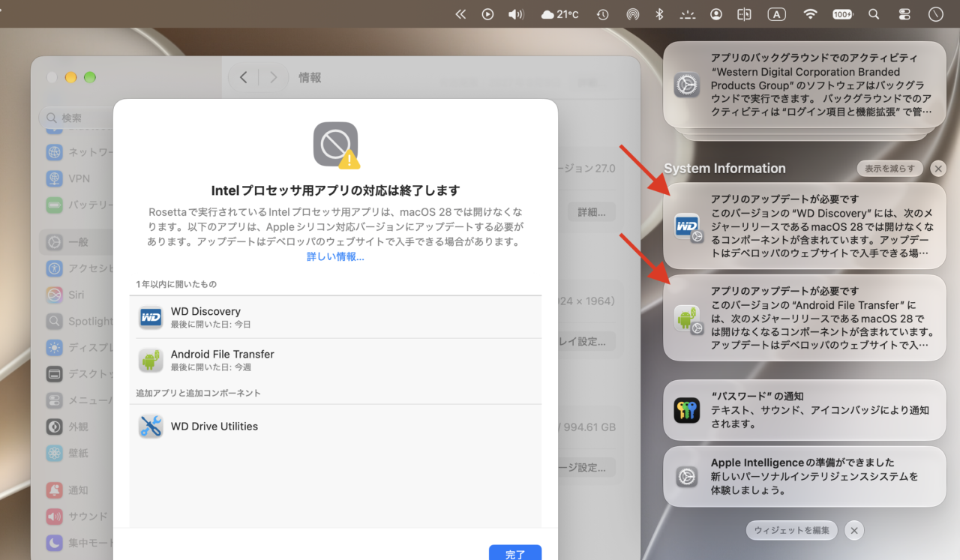This screenshot has width=960, height=560.
Task: Open Time Machine menu bar icon
Action: (x=602, y=13)
